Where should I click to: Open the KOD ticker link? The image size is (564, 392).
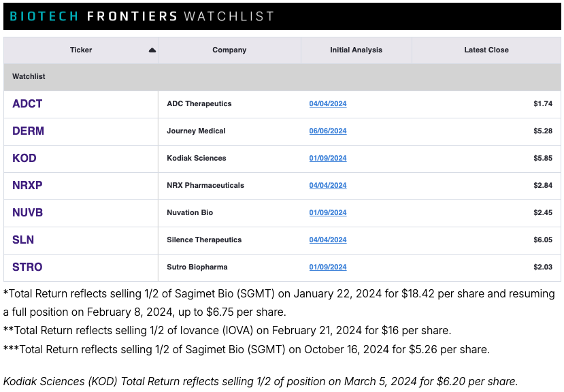(24, 158)
